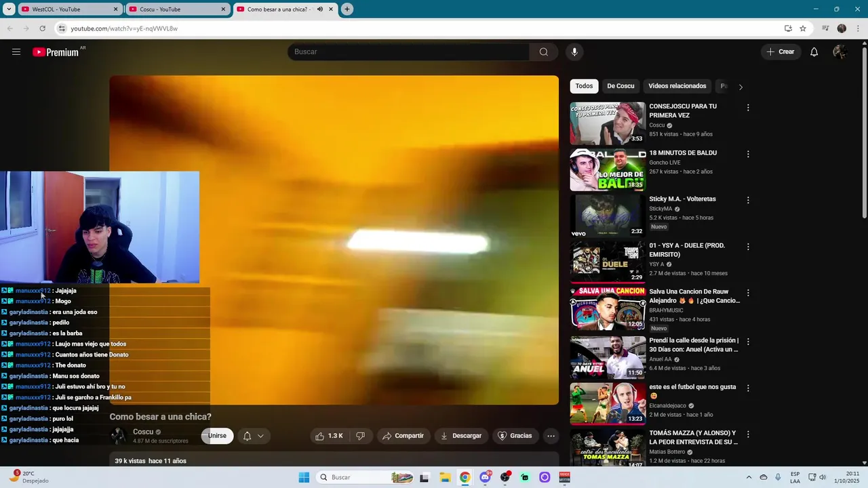Click install app icon in address bar
The image size is (868, 488).
(788, 28)
